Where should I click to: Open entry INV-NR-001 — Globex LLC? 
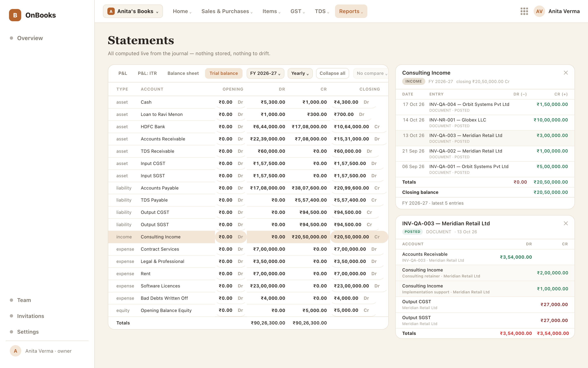point(485,123)
